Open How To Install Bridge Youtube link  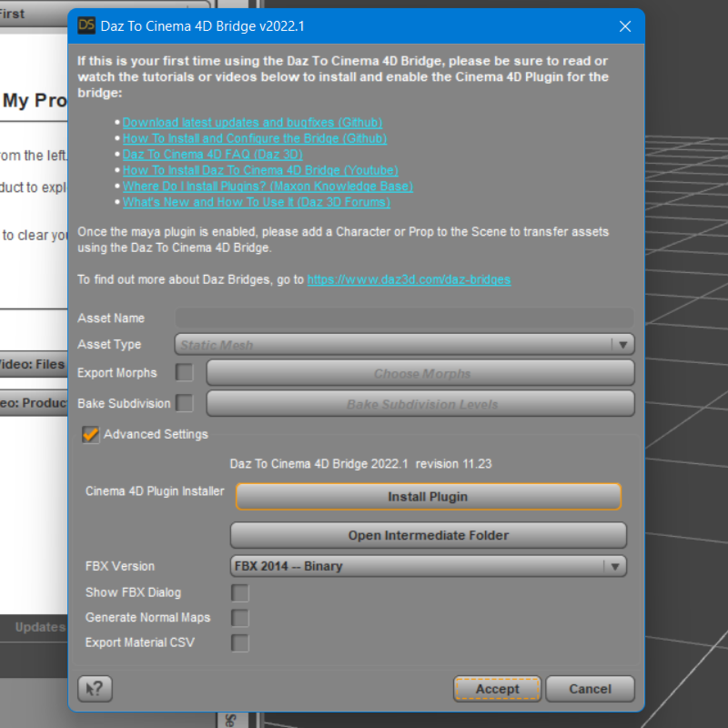tap(260, 170)
